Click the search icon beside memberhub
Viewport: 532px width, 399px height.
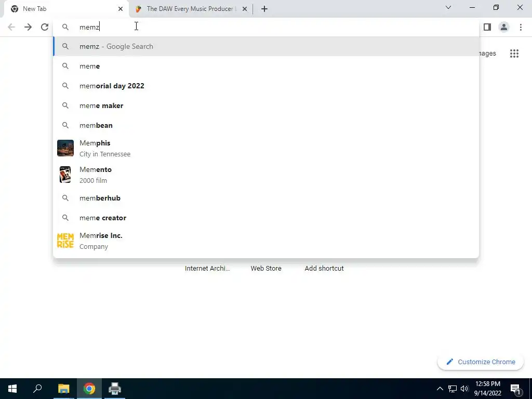click(65, 198)
